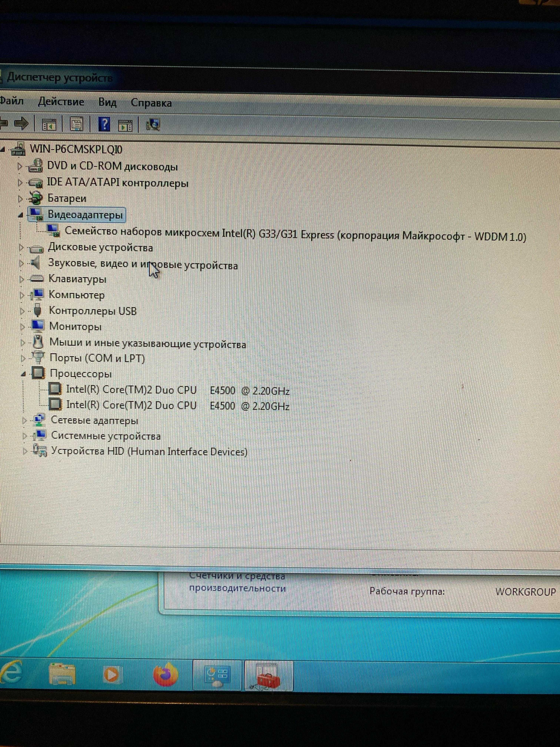Open the Действие menu
This screenshot has width=560, height=747.
coord(61,102)
